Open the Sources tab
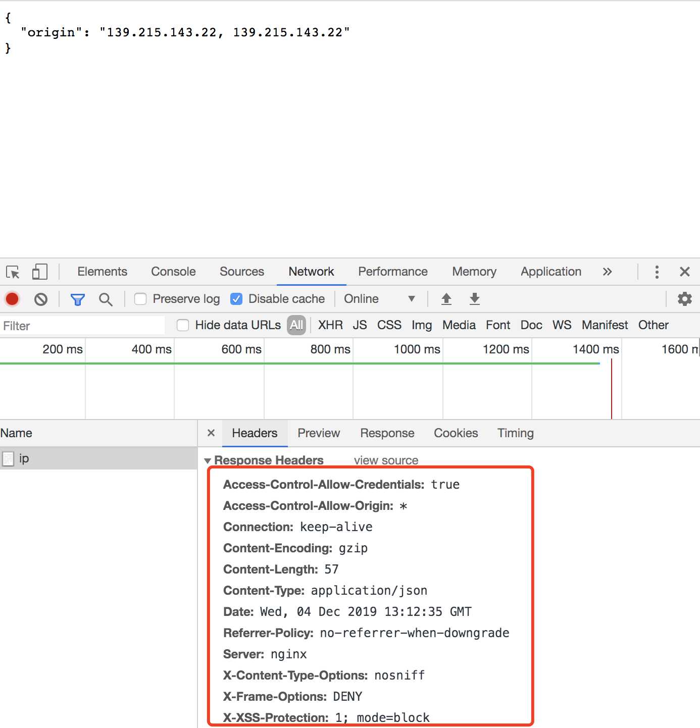Viewport: 700px width, 728px height. 242,272
